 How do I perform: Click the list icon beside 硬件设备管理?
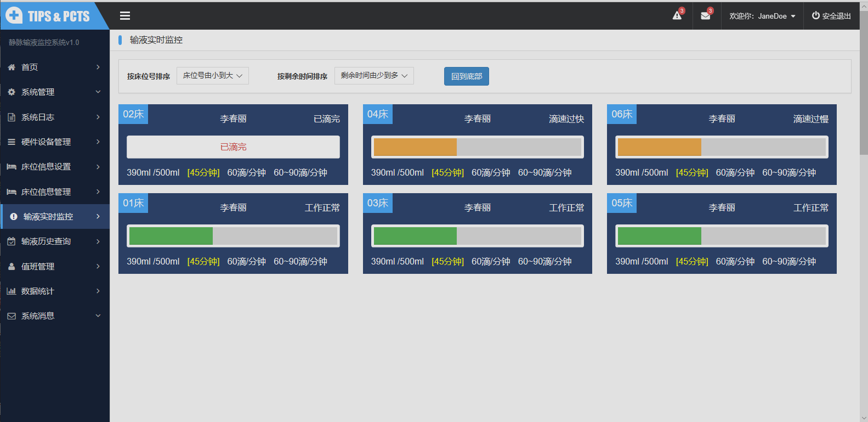pos(12,142)
